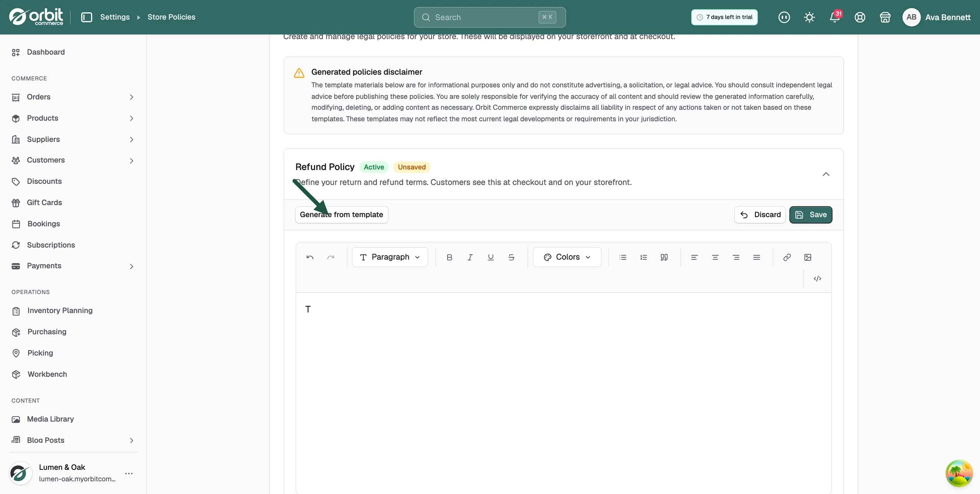Insert a numbered list
The width and height of the screenshot is (980, 494).
[644, 257]
